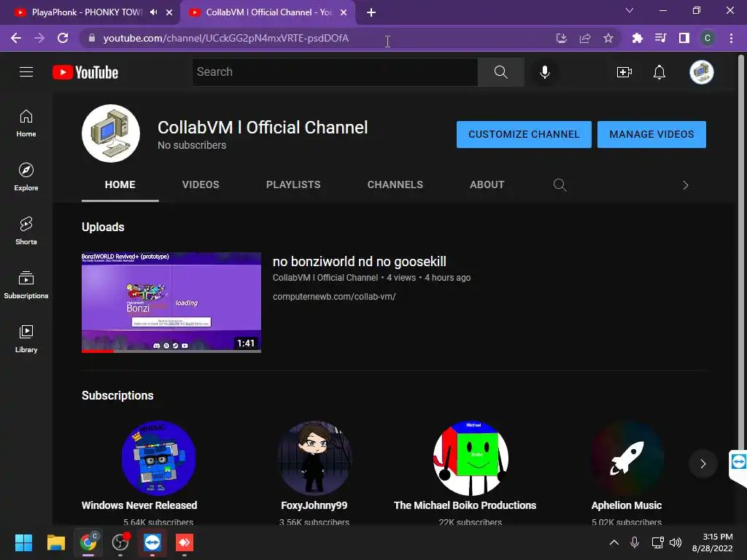Switch to the ABOUT channel tab
This screenshot has height=560, width=747.
point(487,184)
